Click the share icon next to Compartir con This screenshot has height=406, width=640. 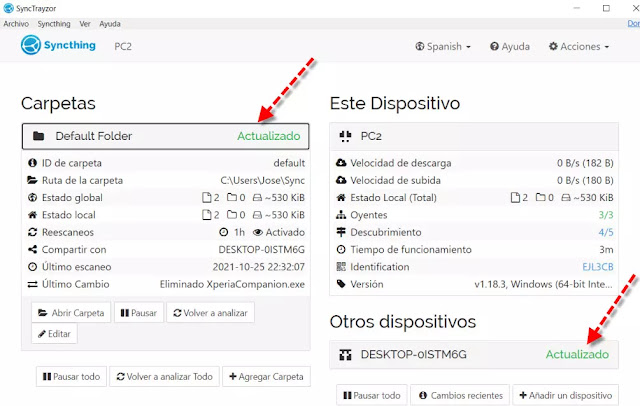32,249
